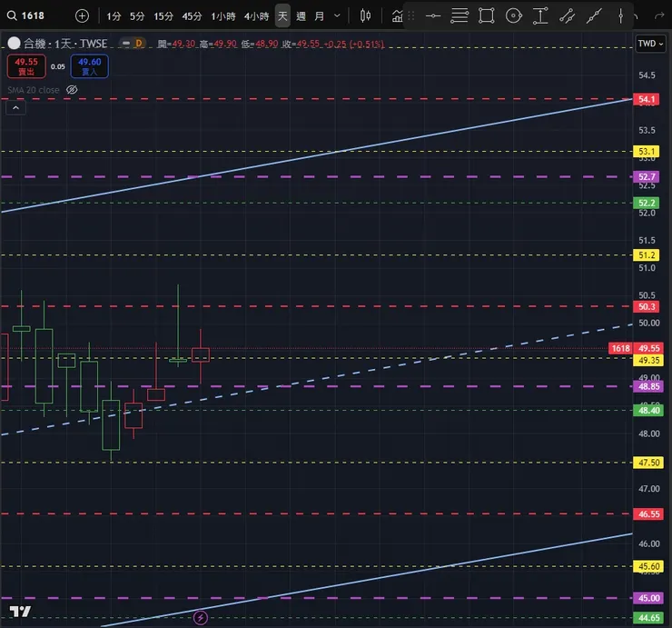This screenshot has height=628, width=672.
Task: Click the 49.55 賣出 sell button
Action: click(x=26, y=66)
